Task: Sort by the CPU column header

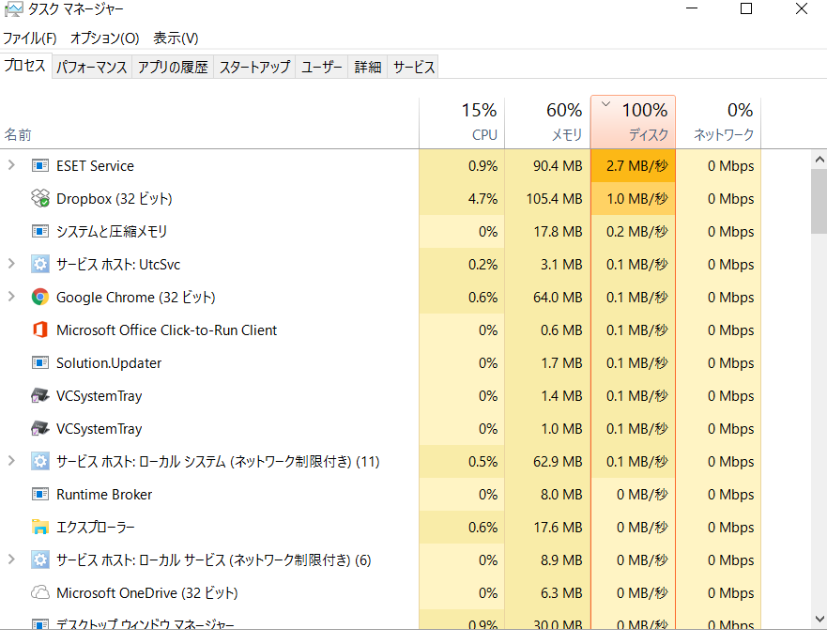Action: (462, 123)
